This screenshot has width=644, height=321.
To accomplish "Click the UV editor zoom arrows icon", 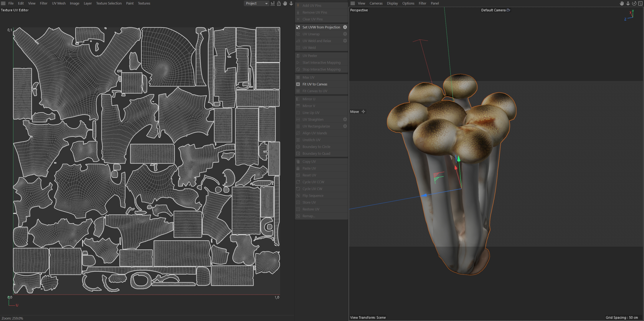I will click(x=291, y=3).
